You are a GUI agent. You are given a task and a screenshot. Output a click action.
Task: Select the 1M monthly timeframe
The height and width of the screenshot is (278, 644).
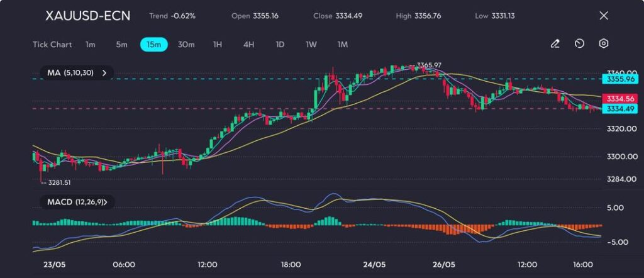(x=343, y=45)
